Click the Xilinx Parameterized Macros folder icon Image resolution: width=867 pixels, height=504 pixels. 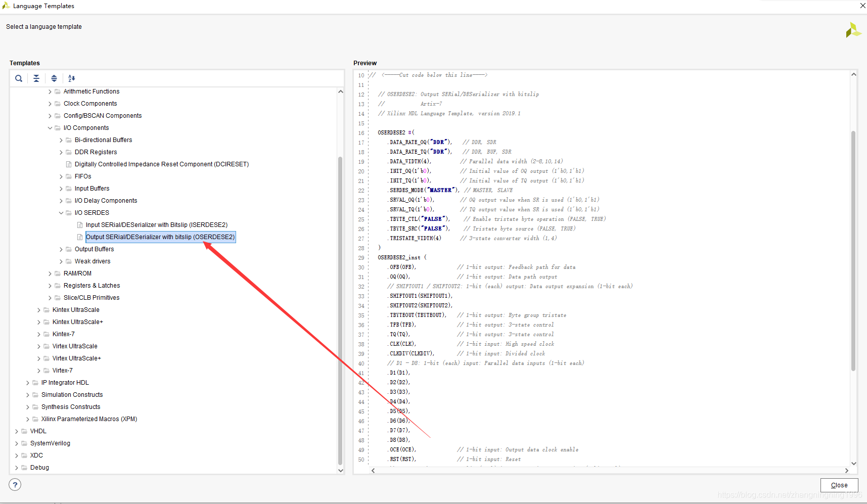coord(35,419)
